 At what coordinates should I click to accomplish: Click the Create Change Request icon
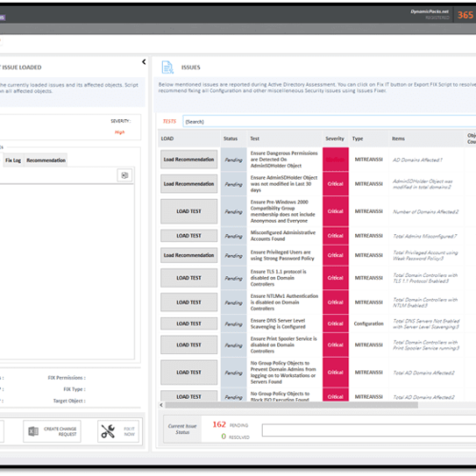pos(33,431)
